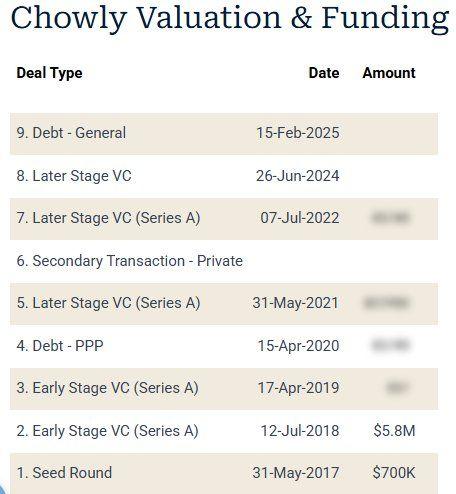Click the blurred amount for 07-Jul-2022

390,218
